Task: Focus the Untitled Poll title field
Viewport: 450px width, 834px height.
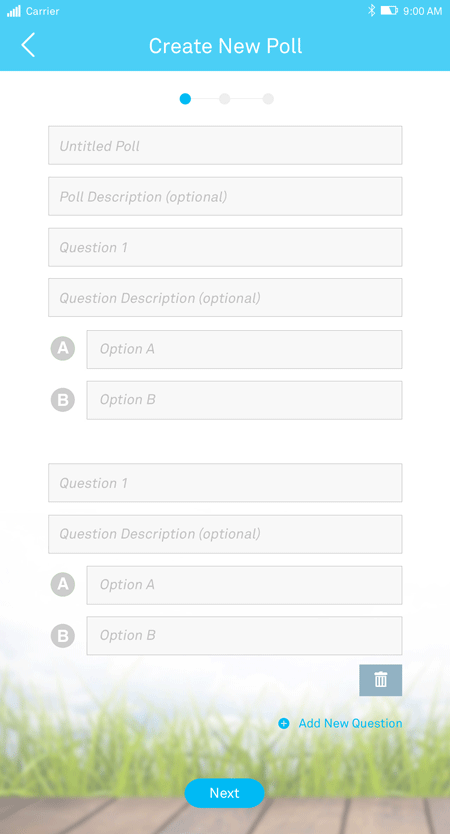Action: 225,145
